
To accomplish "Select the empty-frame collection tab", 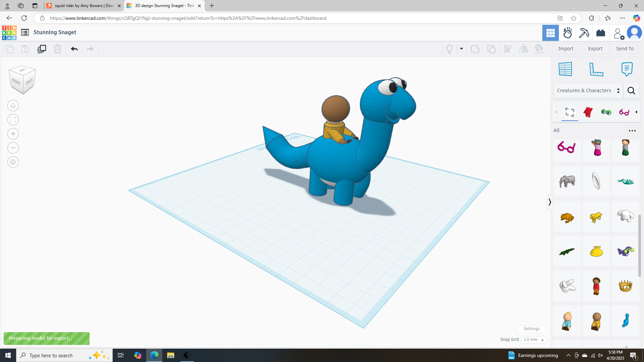I will click(x=570, y=112).
